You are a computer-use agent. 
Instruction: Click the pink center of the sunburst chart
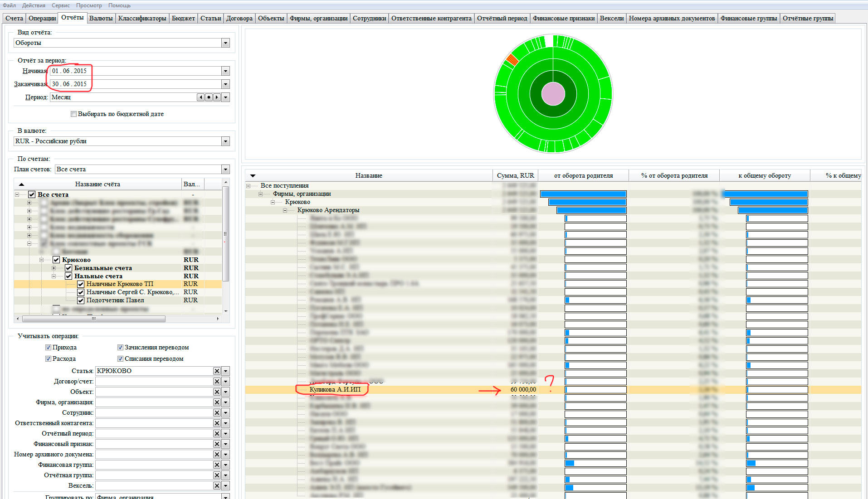pos(553,94)
